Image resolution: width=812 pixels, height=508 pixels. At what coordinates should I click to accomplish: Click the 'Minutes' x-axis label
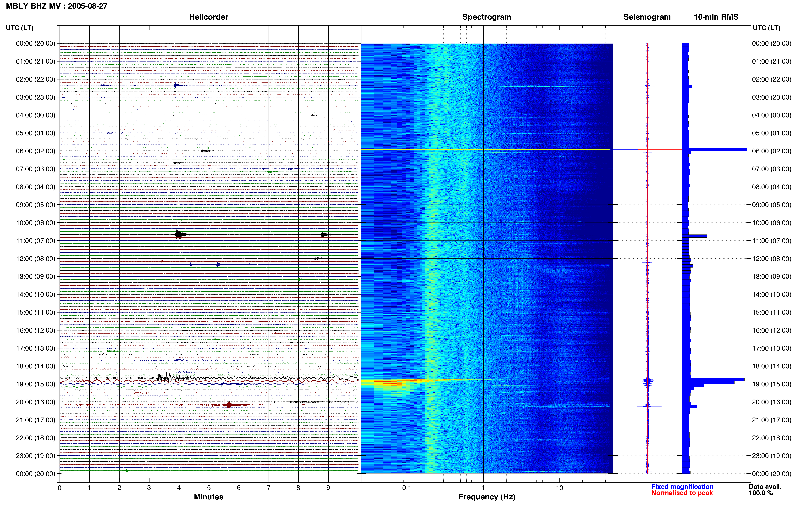(209, 497)
